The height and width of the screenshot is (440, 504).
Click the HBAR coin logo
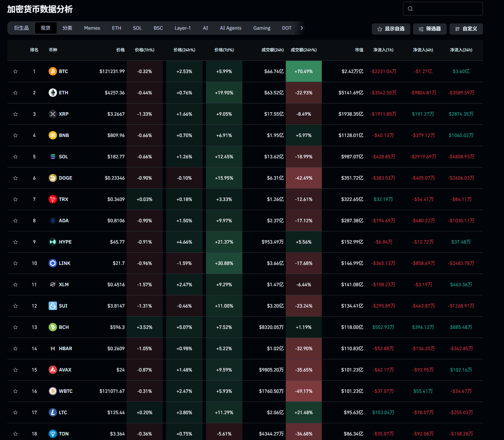point(53,348)
